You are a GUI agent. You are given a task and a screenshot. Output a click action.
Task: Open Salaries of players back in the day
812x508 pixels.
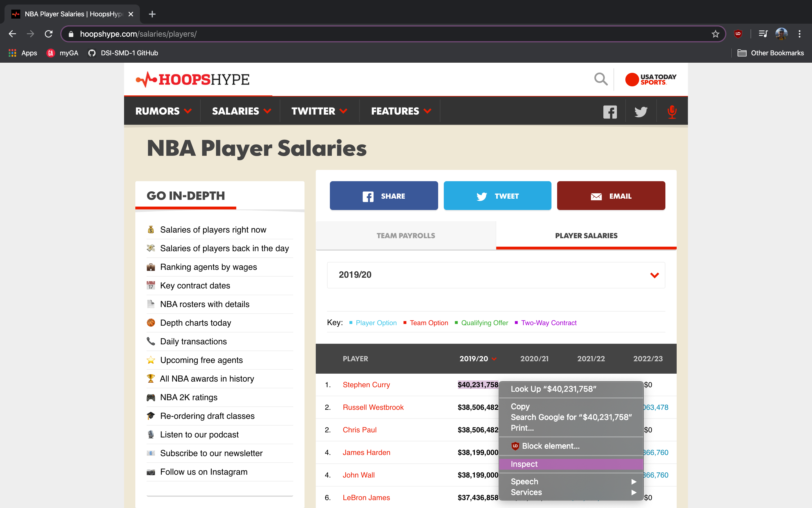[x=224, y=248]
